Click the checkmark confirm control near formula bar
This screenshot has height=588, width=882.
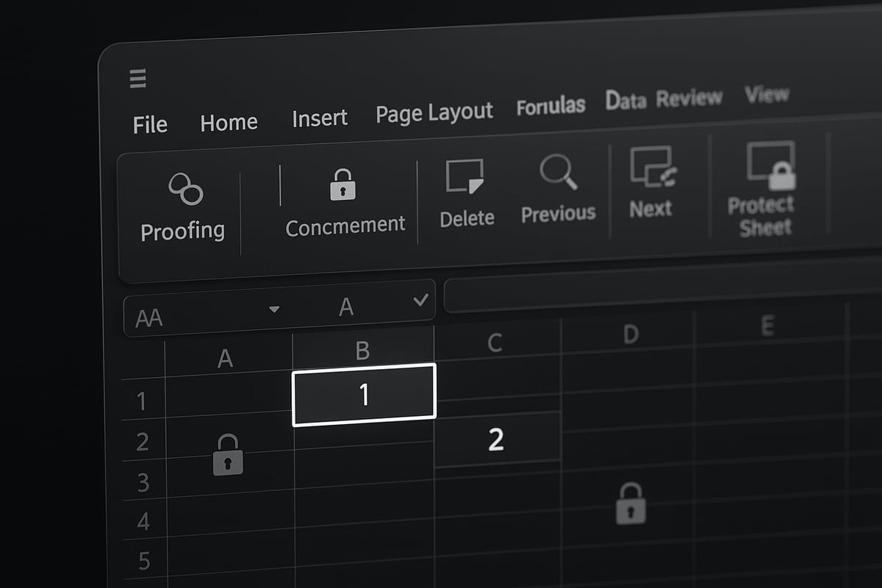pyautogui.click(x=420, y=300)
